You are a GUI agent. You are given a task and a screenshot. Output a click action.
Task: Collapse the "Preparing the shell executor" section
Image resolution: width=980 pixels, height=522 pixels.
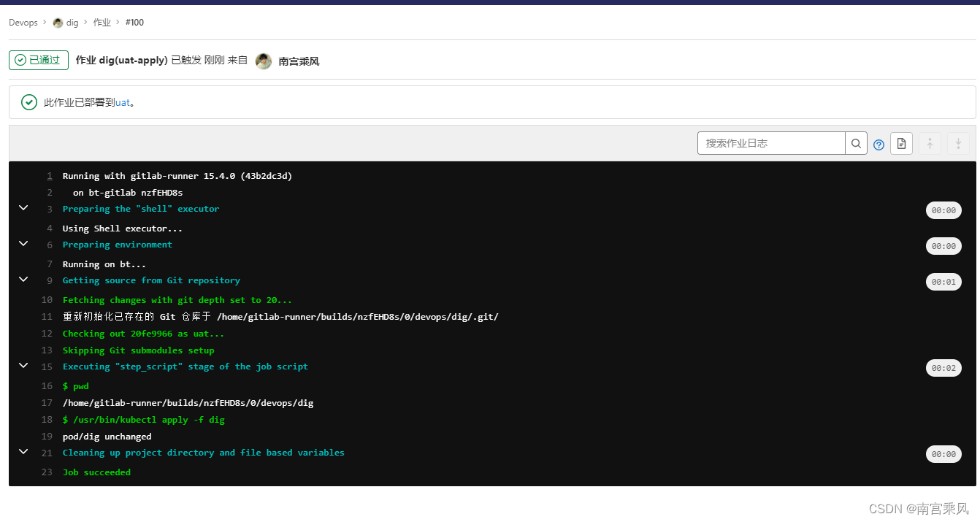pyautogui.click(x=23, y=208)
